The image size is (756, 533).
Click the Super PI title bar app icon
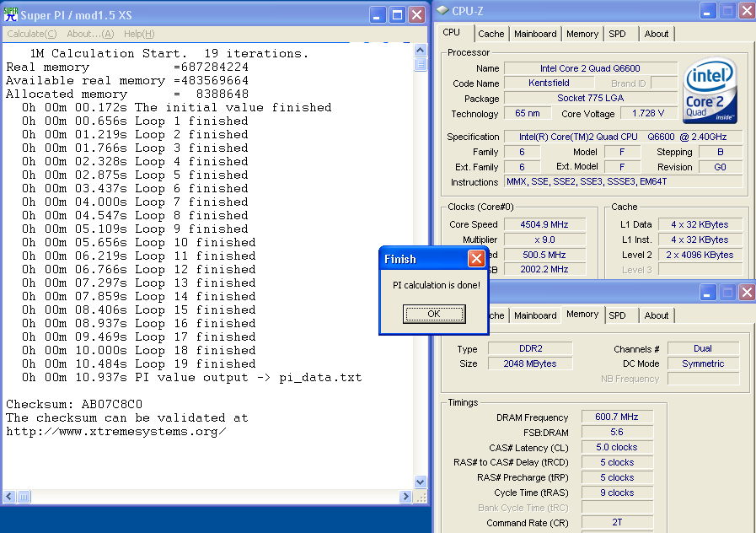coord(11,14)
